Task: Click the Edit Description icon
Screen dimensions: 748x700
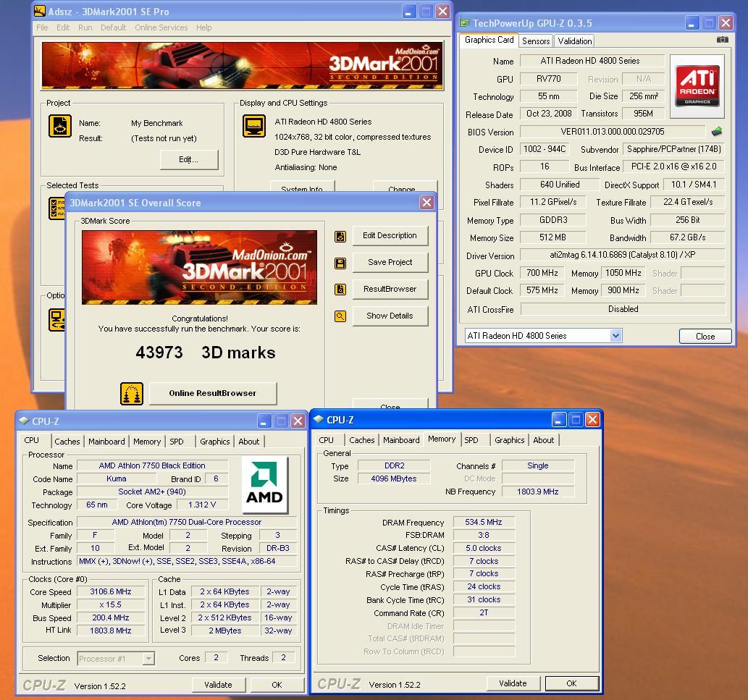Action: pyautogui.click(x=340, y=236)
